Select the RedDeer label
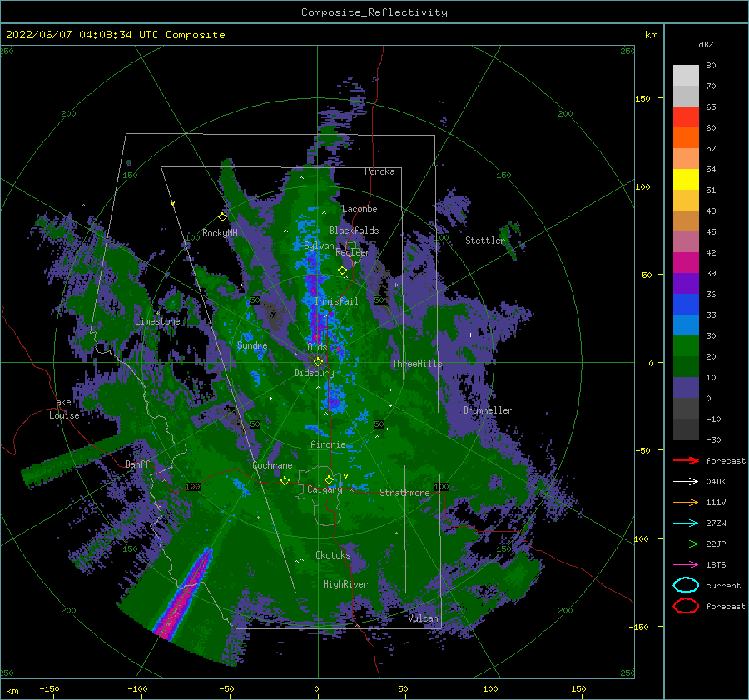This screenshot has width=749, height=700. [353, 252]
